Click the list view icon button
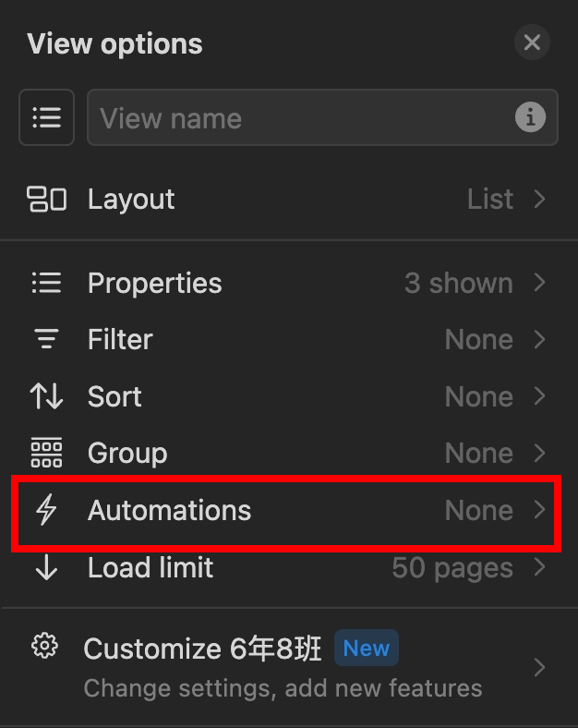This screenshot has height=728, width=578. [x=46, y=117]
